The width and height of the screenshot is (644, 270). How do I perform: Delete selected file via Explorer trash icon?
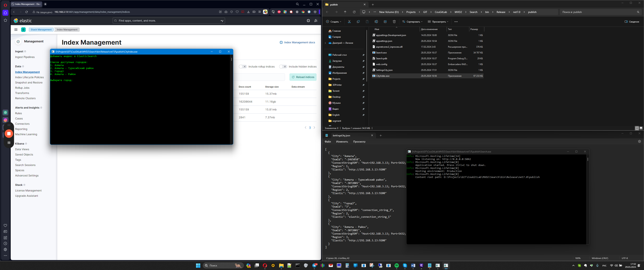pyautogui.click(x=394, y=22)
